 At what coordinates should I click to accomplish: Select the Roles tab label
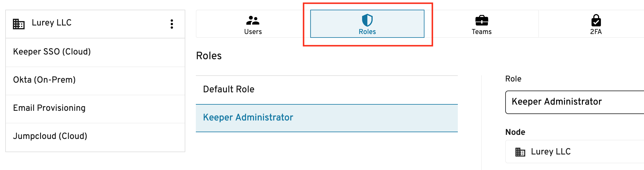[367, 32]
